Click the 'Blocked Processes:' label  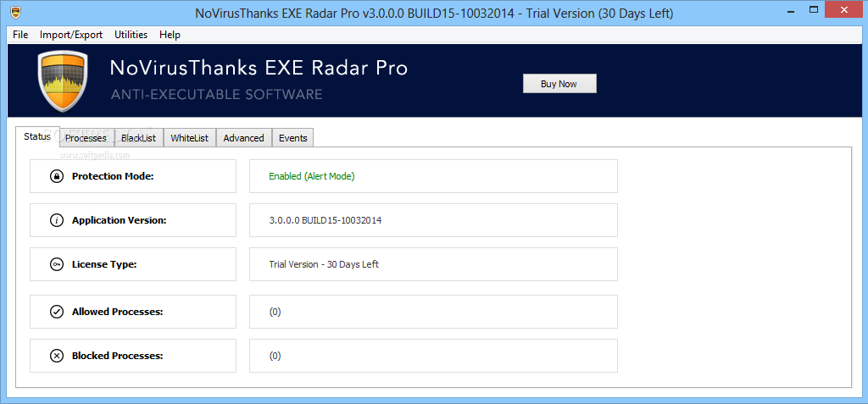117,356
